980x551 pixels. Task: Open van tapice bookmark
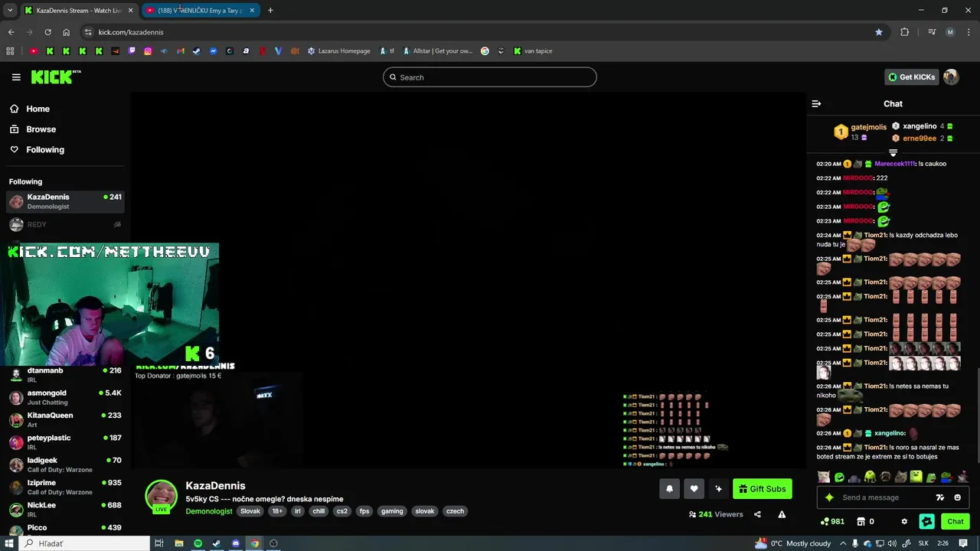coord(533,51)
